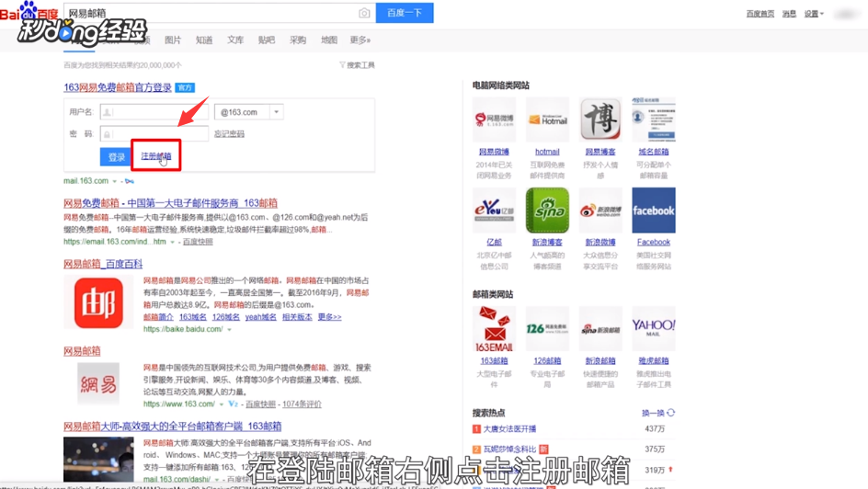Open the 雅虎邮箱 text link
Viewport: 868px width, 489px height.
[653, 360]
